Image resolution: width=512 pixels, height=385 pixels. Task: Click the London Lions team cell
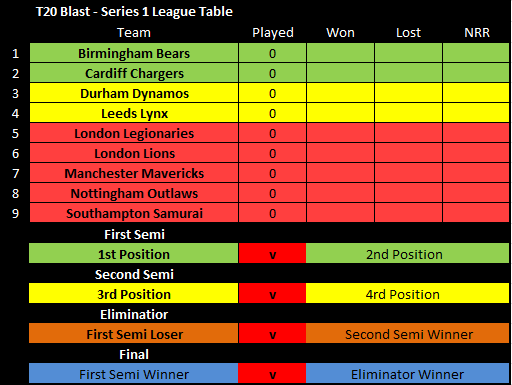[134, 153]
